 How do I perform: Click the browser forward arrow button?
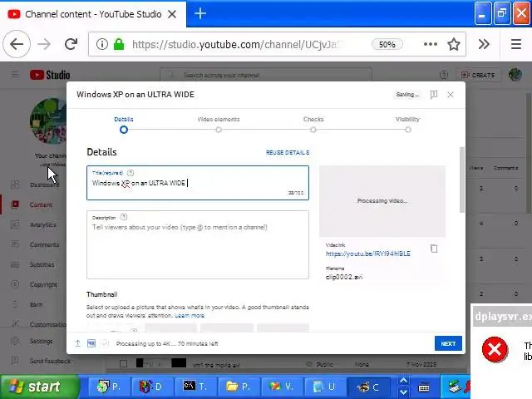(x=44, y=44)
